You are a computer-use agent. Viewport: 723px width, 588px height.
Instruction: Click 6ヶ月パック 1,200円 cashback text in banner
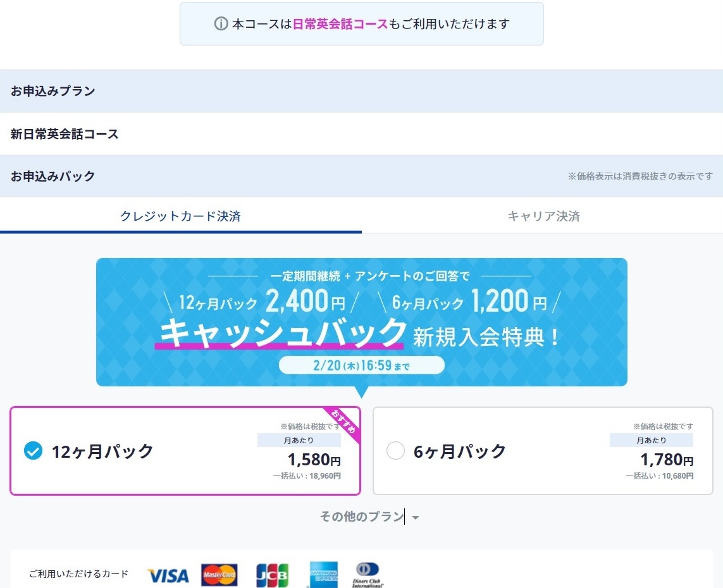(469, 302)
